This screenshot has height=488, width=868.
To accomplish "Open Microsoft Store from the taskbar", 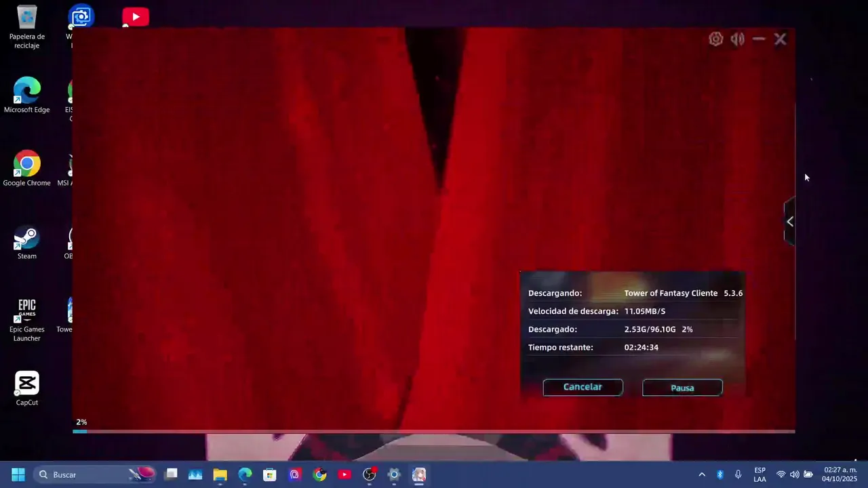I will point(270,474).
